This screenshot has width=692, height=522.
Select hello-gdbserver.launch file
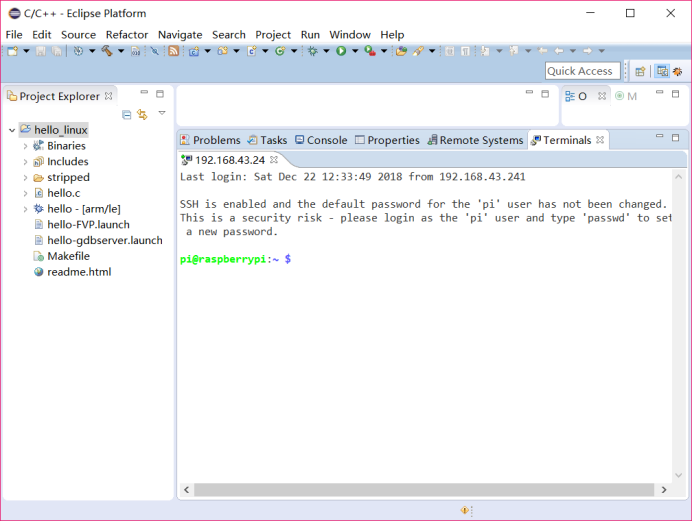[98, 240]
